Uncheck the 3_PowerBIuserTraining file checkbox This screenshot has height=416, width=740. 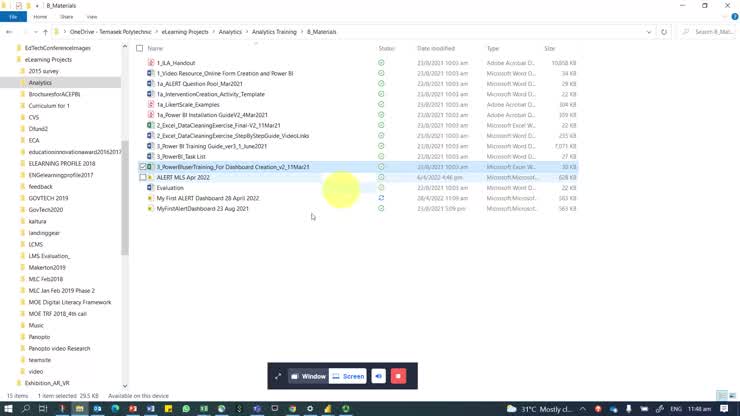pyautogui.click(x=143, y=167)
